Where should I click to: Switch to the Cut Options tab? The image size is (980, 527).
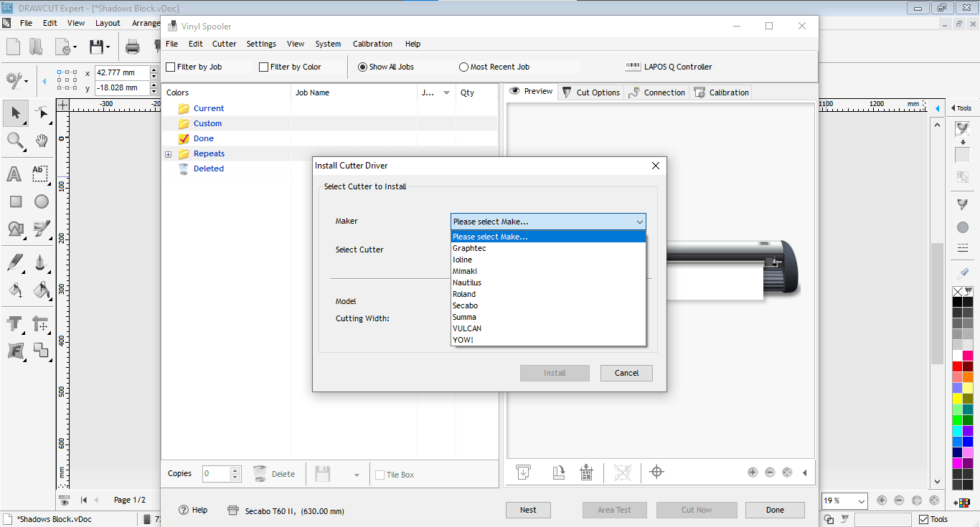tap(590, 92)
